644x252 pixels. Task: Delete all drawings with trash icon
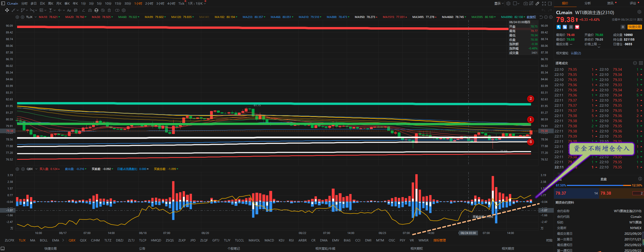(x=109, y=10)
